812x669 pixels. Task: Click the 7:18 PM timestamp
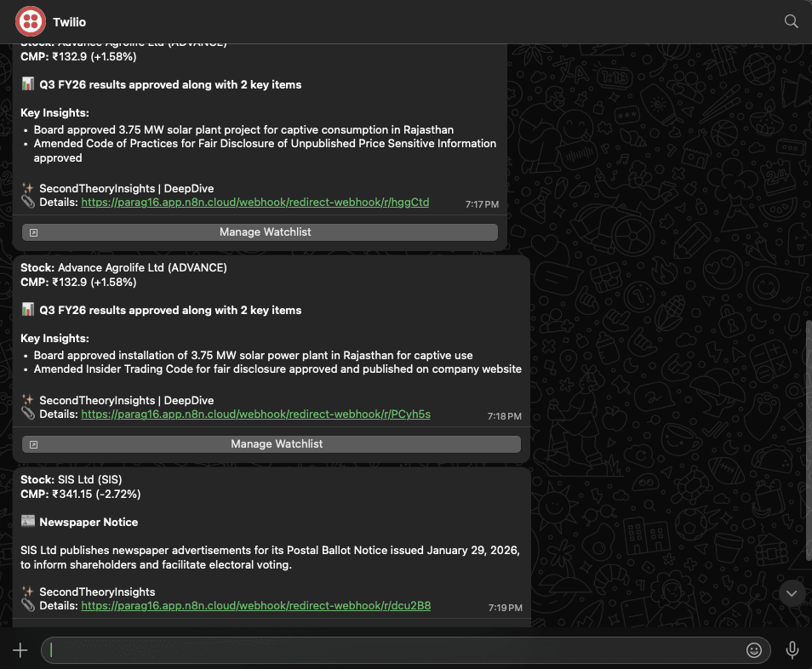(505, 416)
